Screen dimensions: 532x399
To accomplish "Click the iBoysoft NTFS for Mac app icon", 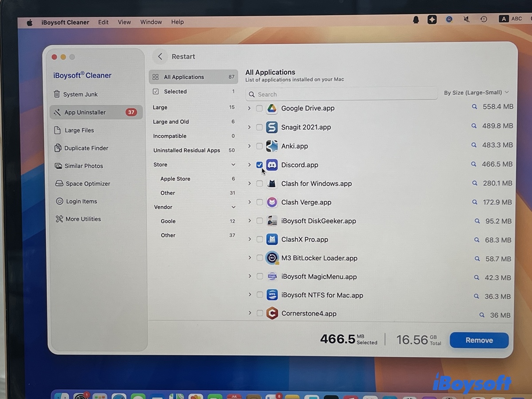I will 272,295.
